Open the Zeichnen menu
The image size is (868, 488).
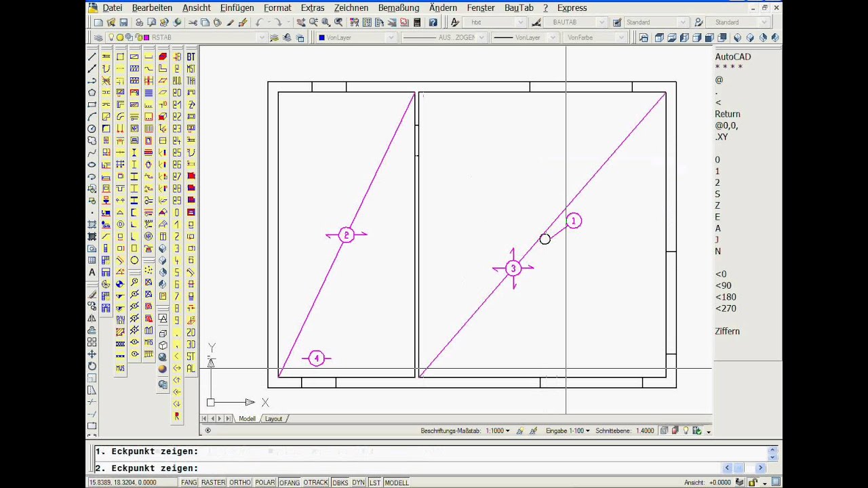click(x=351, y=7)
